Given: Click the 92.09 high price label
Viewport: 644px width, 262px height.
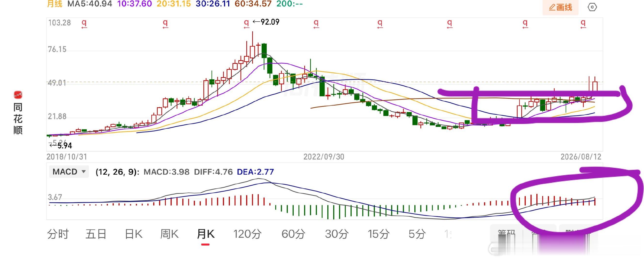Looking at the screenshot, I should tap(270, 22).
